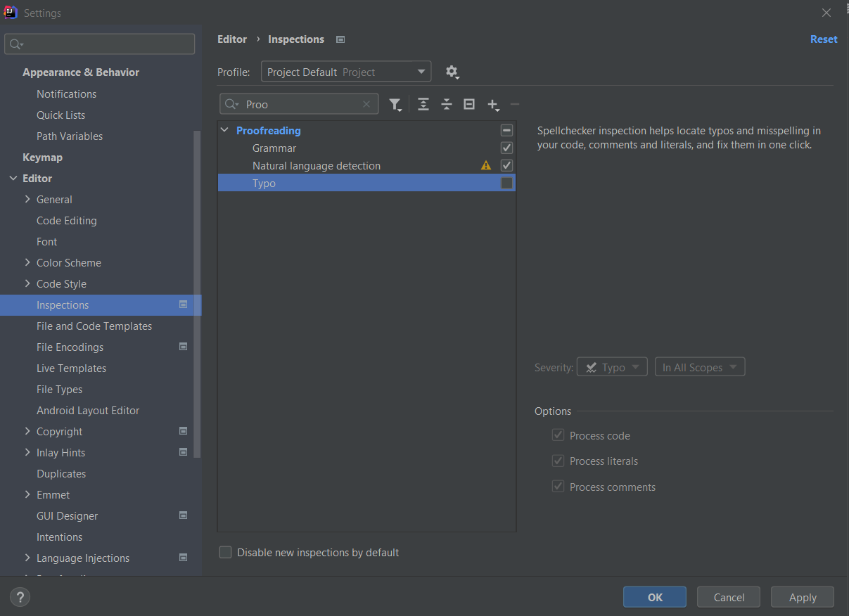Select Keymap in settings sidebar
The width and height of the screenshot is (849, 616).
pos(42,158)
